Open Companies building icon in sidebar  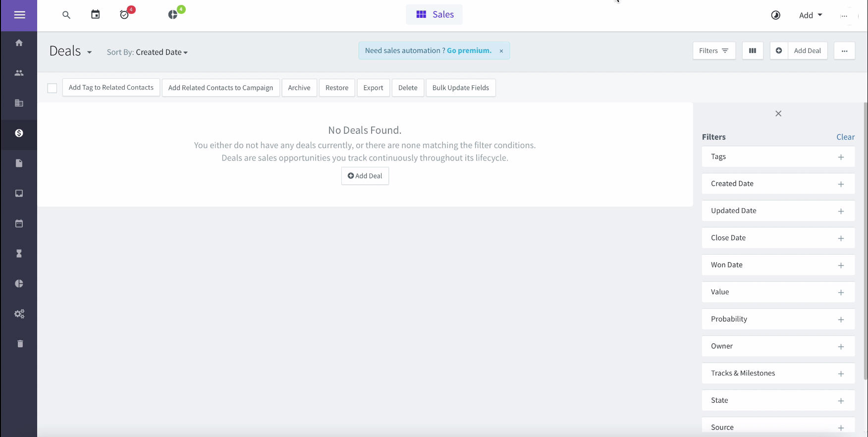tap(19, 103)
